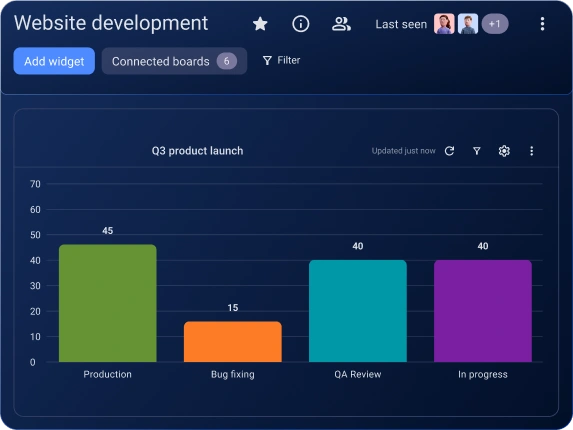This screenshot has height=430, width=573.
Task: Click the orange Bug fixing bar
Action: [x=233, y=342]
